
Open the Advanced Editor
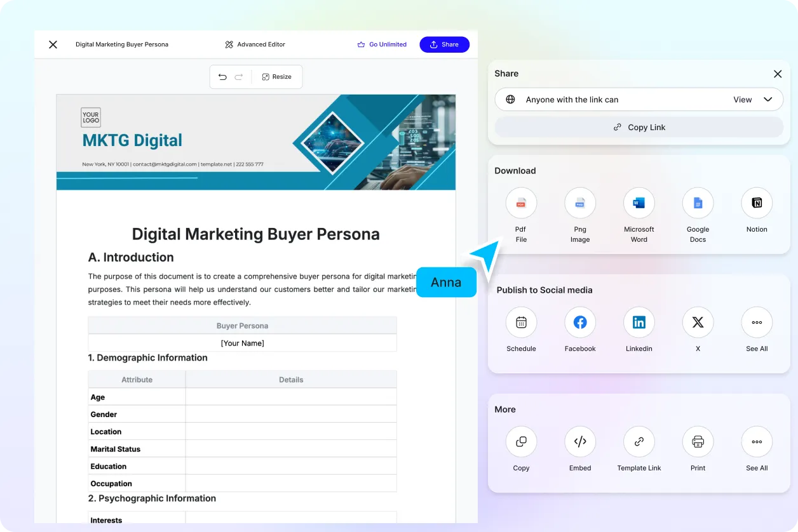pos(255,44)
